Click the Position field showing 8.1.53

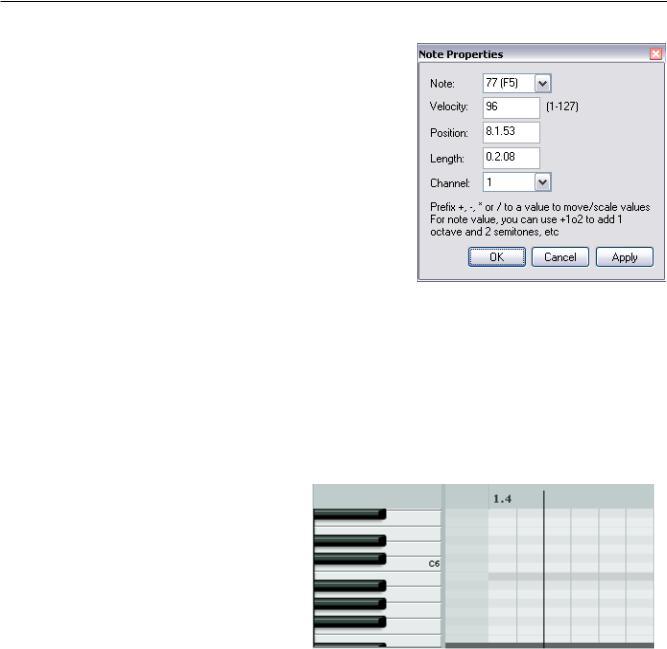point(511,132)
